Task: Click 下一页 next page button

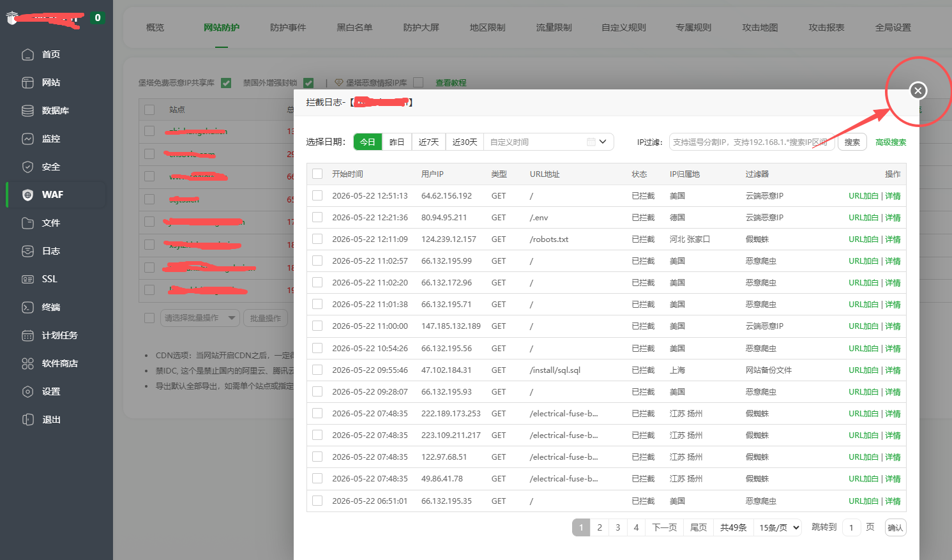Action: 665,527
